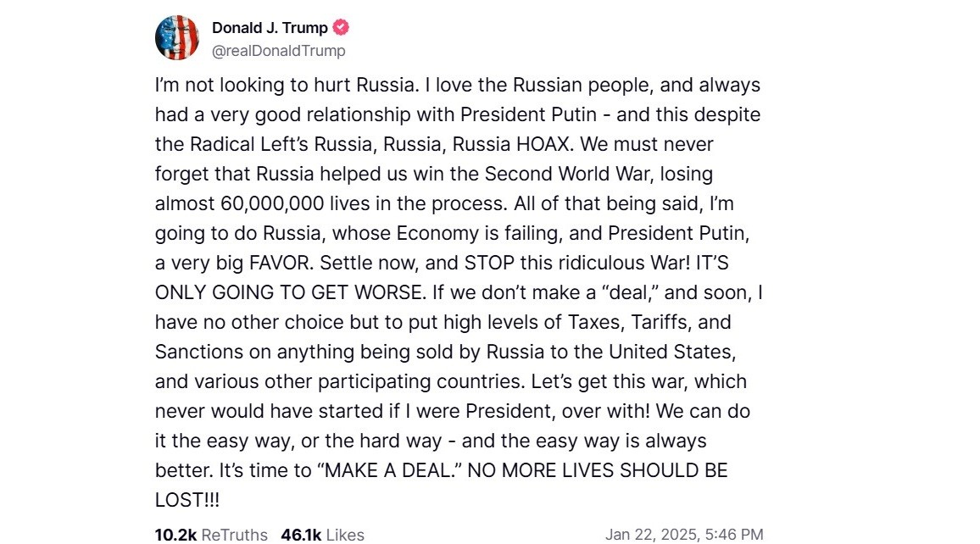Open the Jan 22, 2025 timestamp

[684, 534]
